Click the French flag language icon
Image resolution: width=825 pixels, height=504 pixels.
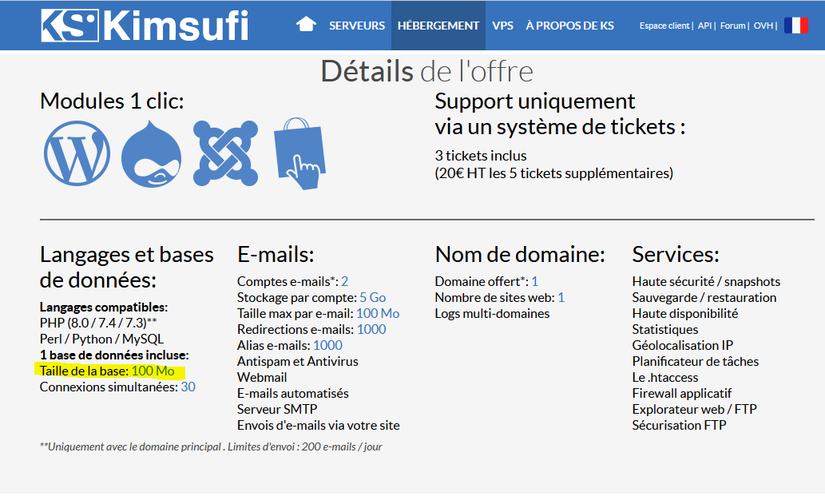click(795, 26)
